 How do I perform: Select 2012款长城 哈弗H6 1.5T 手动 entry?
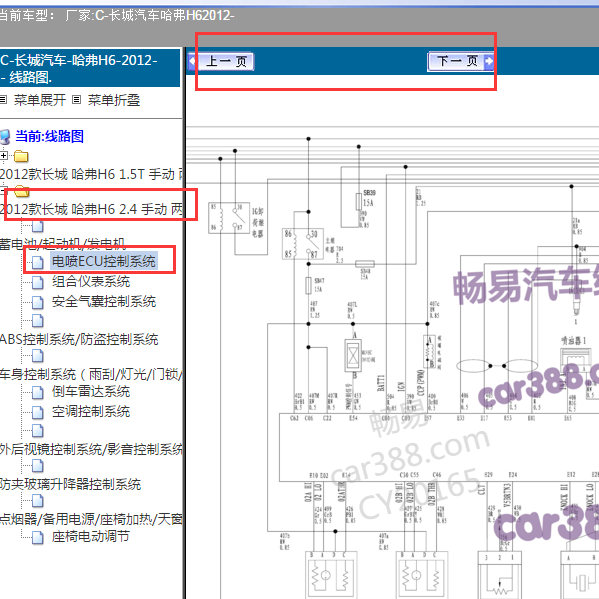[x=91, y=174]
